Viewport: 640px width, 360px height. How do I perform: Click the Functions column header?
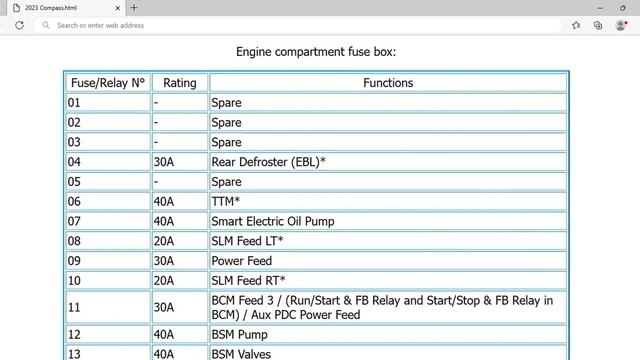[388, 83]
